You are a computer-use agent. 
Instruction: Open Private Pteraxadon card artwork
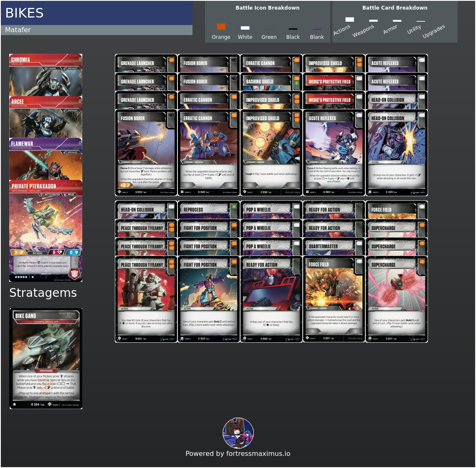(46, 223)
